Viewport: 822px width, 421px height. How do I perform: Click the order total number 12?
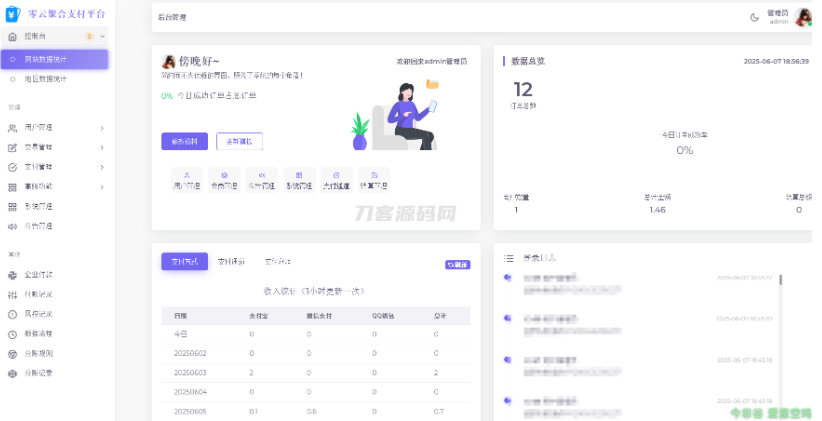click(523, 90)
